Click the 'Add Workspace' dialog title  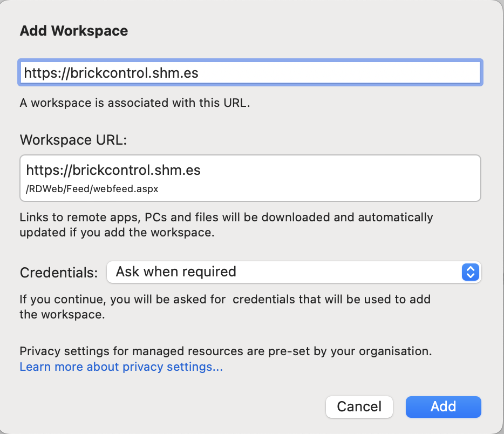(74, 31)
